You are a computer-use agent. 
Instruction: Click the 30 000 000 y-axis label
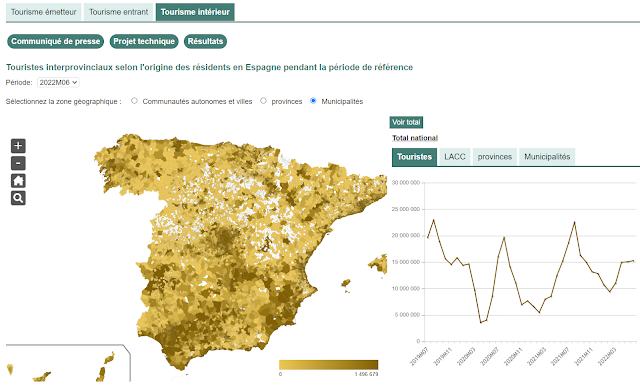(406, 183)
